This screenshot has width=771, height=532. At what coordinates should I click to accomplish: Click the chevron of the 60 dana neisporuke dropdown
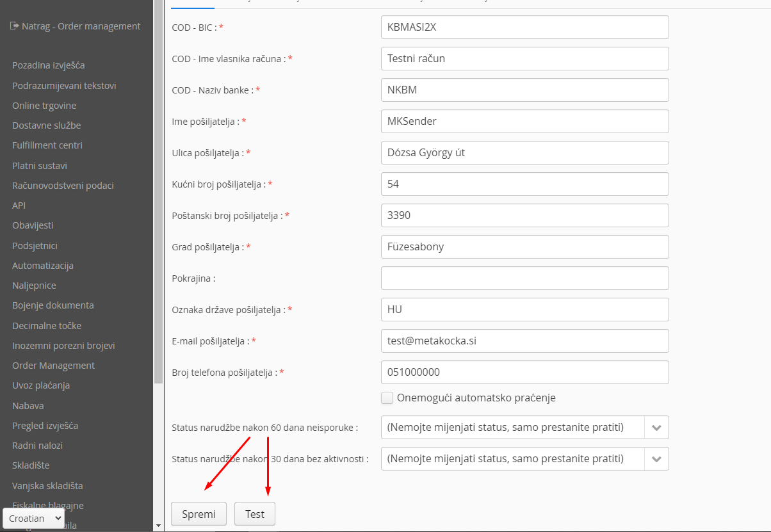point(656,427)
